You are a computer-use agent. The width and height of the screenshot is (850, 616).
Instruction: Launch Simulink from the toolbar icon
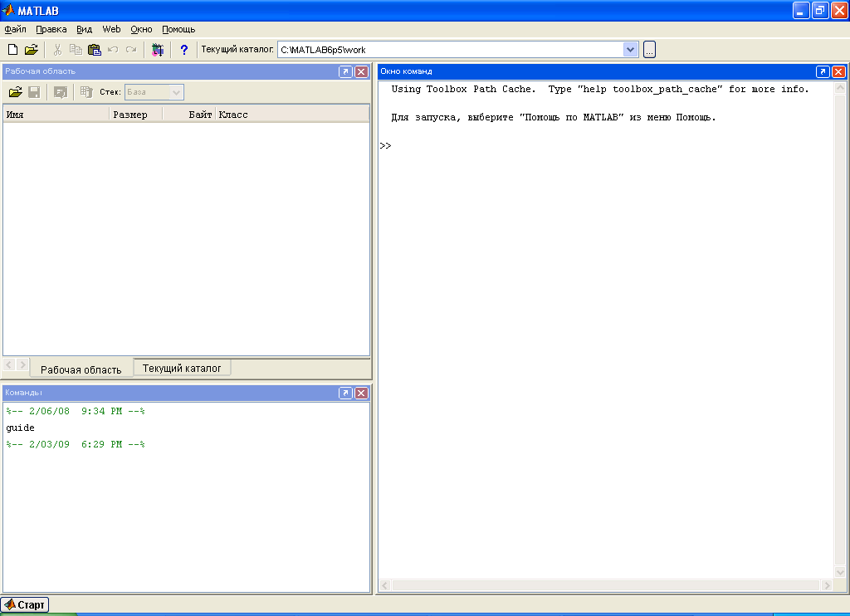point(157,50)
